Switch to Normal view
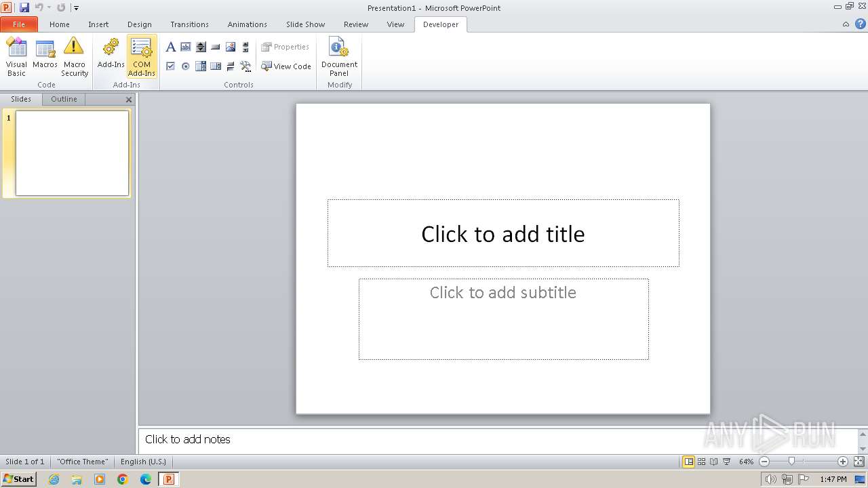 (x=688, y=462)
